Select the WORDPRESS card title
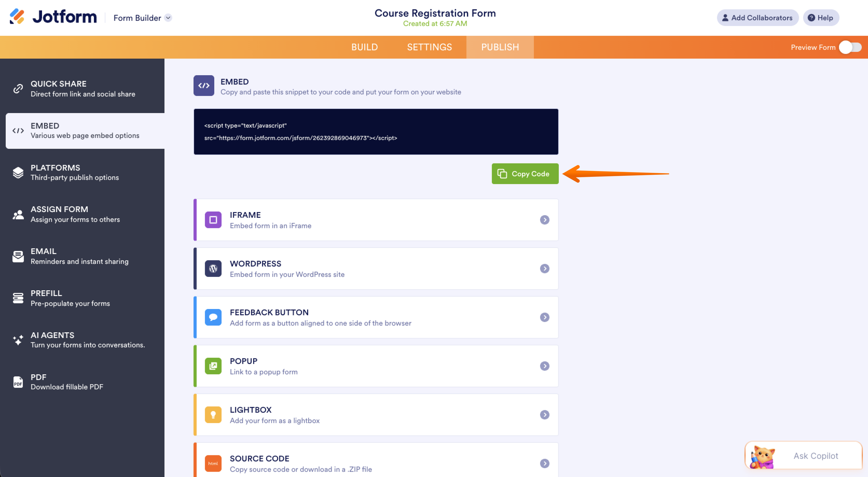Image resolution: width=868 pixels, height=477 pixels. click(x=255, y=264)
